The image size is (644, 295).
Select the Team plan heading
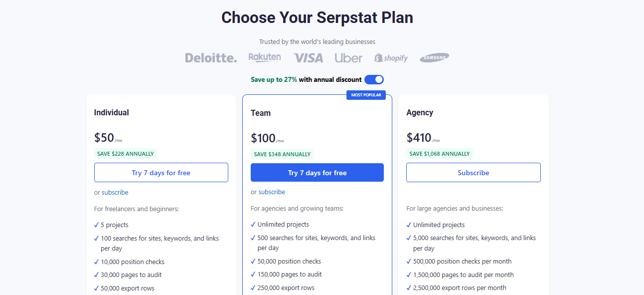tap(261, 113)
